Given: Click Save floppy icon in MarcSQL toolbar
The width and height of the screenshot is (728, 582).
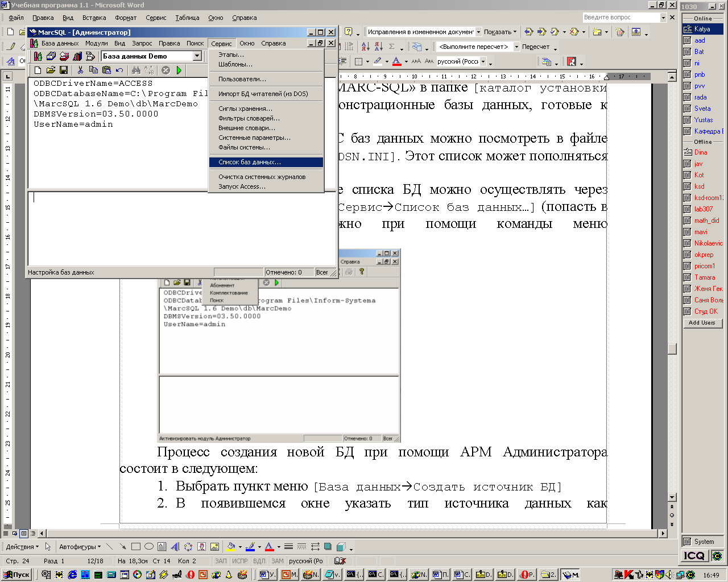Looking at the screenshot, I should point(64,70).
